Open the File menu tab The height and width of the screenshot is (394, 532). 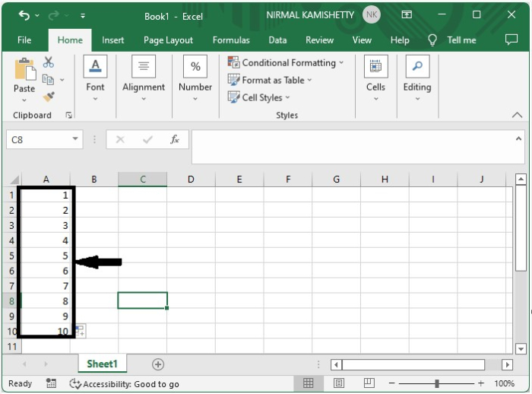(24, 40)
